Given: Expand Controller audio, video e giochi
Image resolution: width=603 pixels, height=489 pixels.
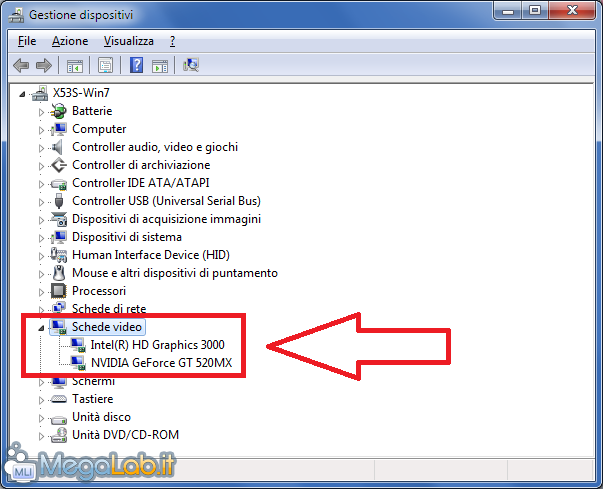Looking at the screenshot, I should coord(41,148).
